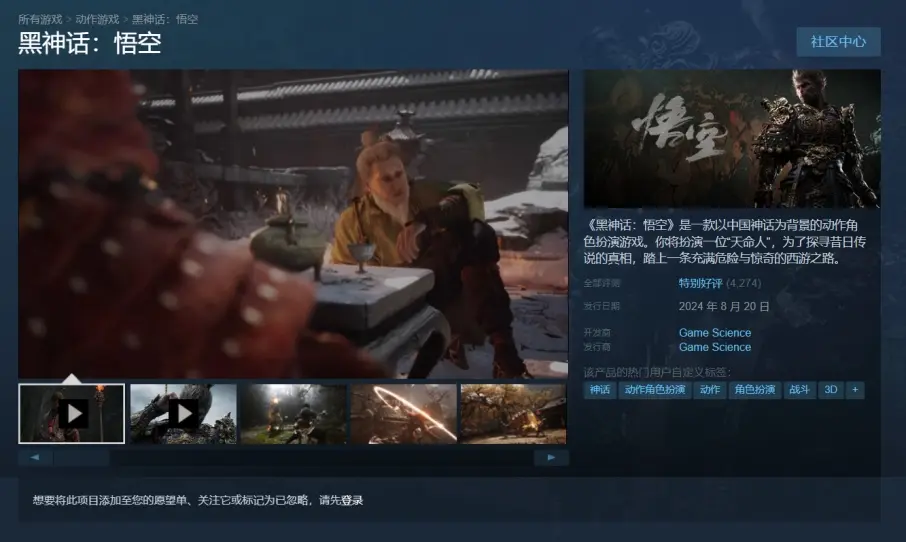906x542 pixels.
Task: Open publisher Game Science link
Action: pos(715,347)
